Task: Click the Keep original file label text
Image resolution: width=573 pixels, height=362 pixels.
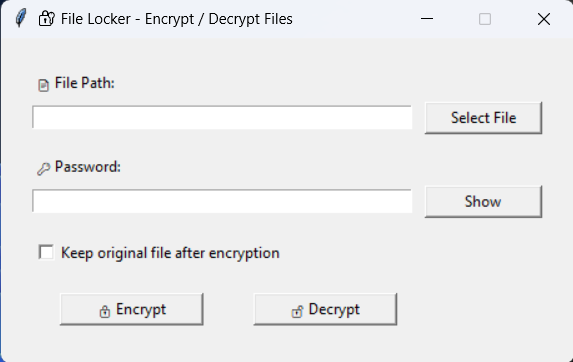Action: (170, 253)
